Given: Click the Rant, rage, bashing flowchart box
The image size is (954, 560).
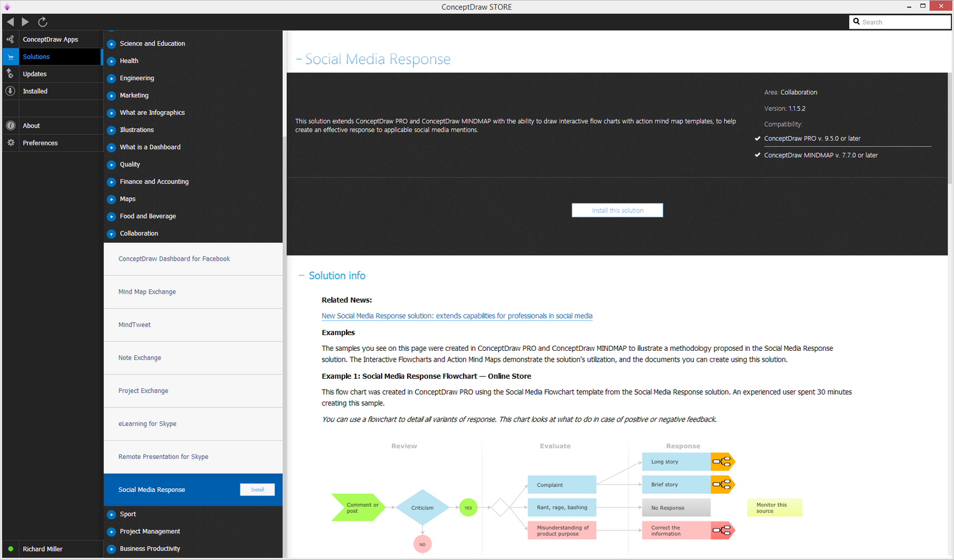Looking at the screenshot, I should coord(562,507).
